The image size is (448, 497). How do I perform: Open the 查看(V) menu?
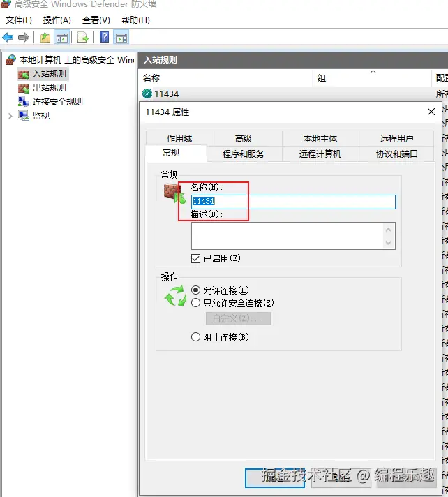(x=96, y=20)
